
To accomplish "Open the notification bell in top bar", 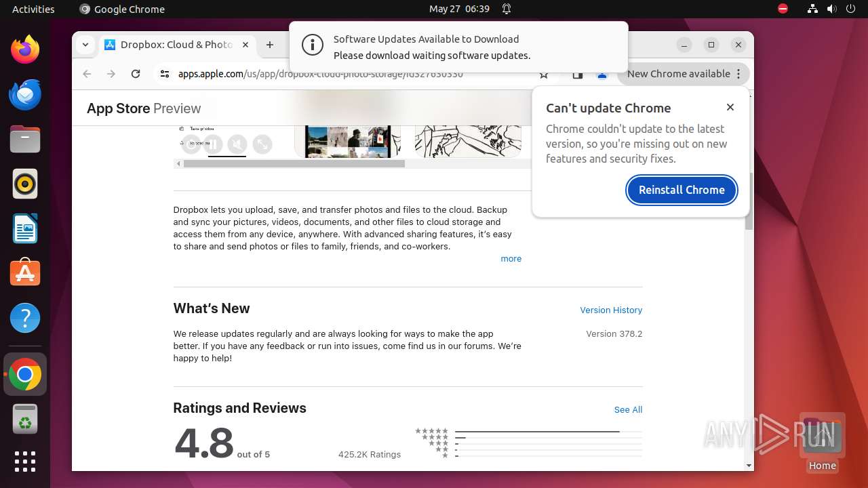I will 506,9.
